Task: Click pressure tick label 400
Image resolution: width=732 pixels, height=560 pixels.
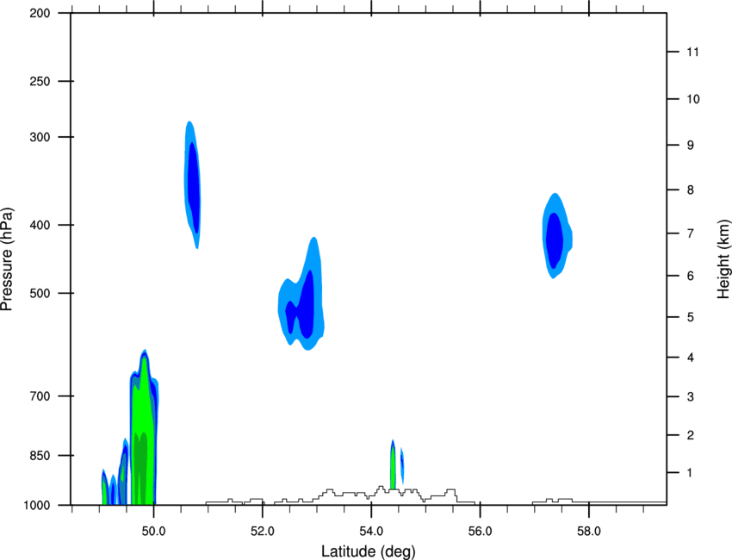Action: click(x=40, y=225)
